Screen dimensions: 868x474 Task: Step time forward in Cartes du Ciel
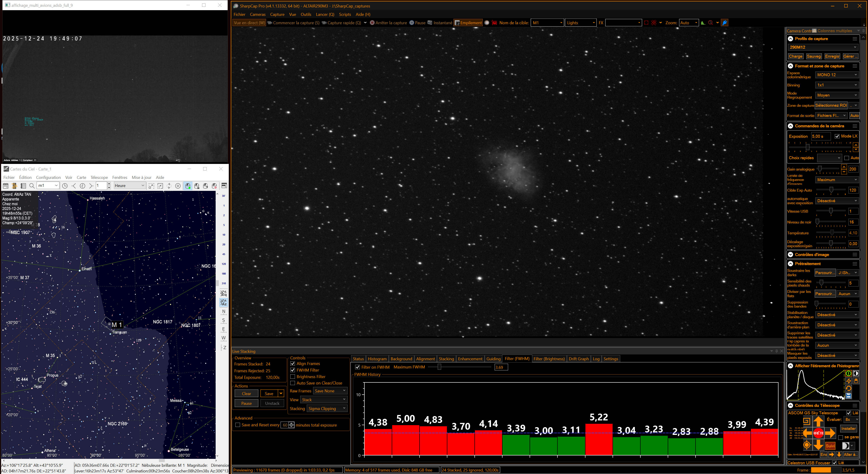[91, 186]
